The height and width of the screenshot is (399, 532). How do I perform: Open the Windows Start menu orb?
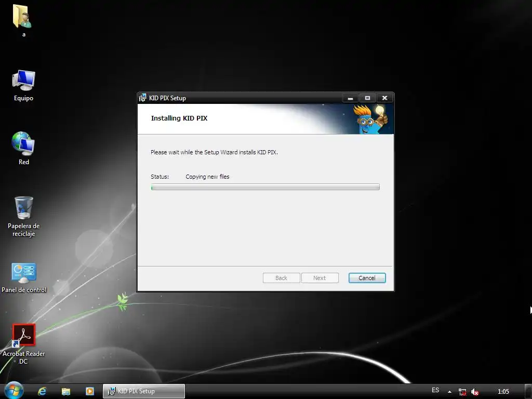tap(14, 391)
